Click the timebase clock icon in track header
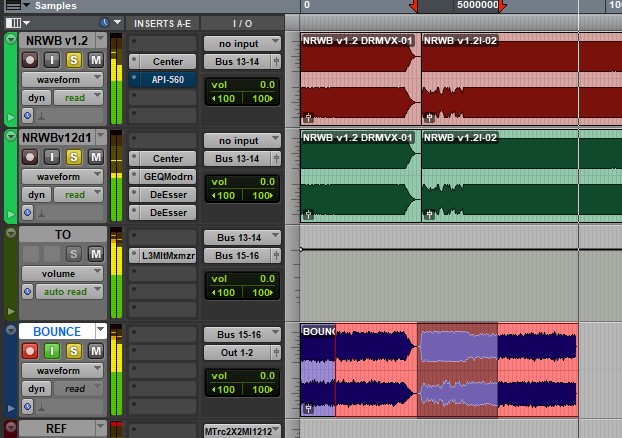 (105, 22)
